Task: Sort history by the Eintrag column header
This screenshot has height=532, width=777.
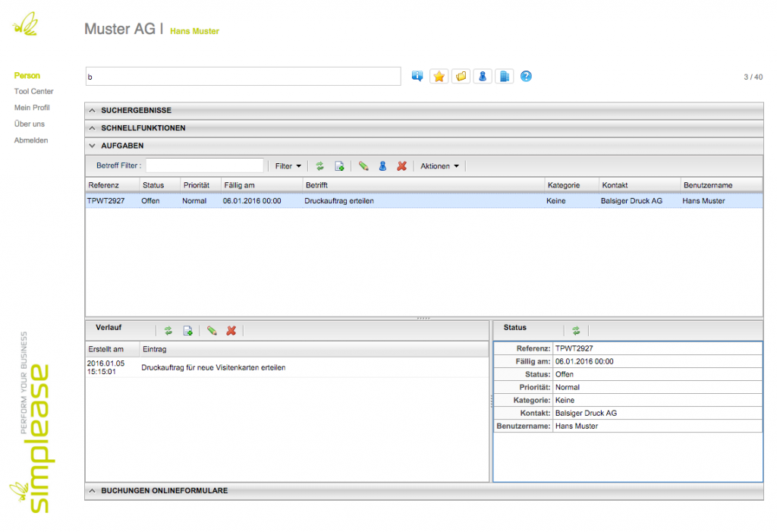Action: 314,350
